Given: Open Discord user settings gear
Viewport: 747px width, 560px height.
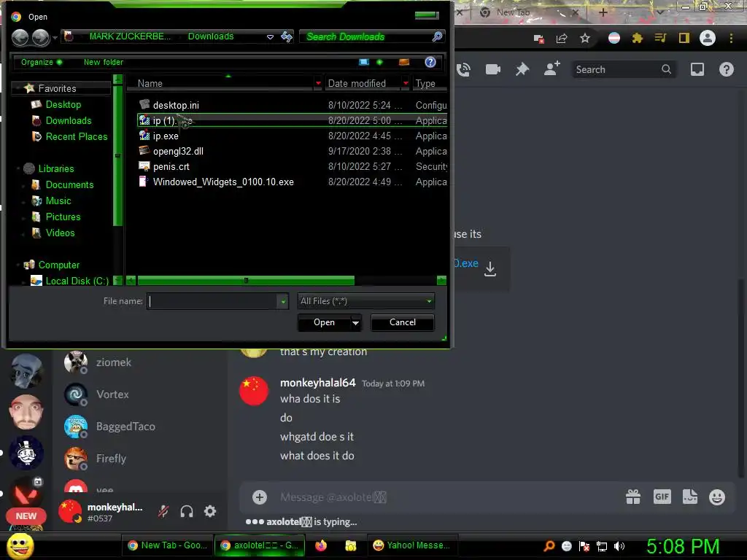Looking at the screenshot, I should [210, 511].
